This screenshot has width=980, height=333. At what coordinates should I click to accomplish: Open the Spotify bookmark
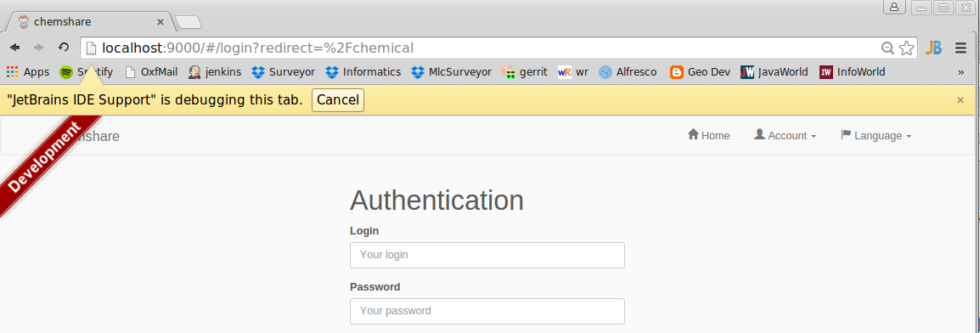pyautogui.click(x=87, y=72)
